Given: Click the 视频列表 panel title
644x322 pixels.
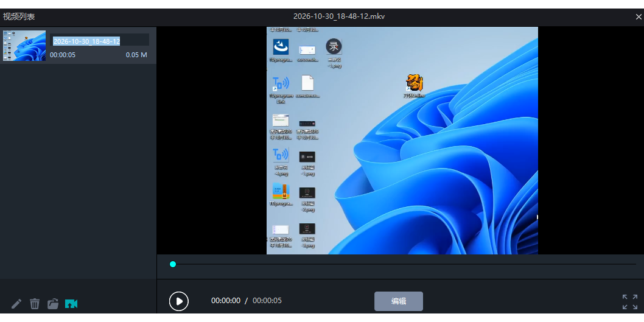Looking at the screenshot, I should (x=19, y=17).
